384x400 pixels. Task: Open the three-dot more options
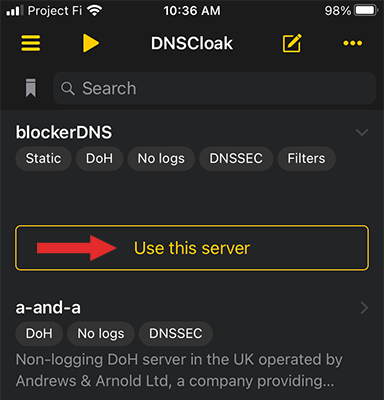pyautogui.click(x=353, y=43)
